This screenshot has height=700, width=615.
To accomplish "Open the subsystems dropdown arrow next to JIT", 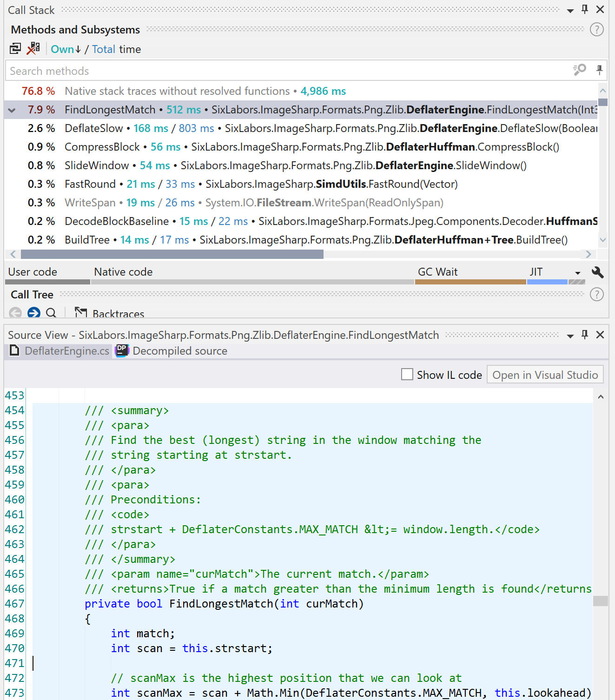I will pos(578,273).
